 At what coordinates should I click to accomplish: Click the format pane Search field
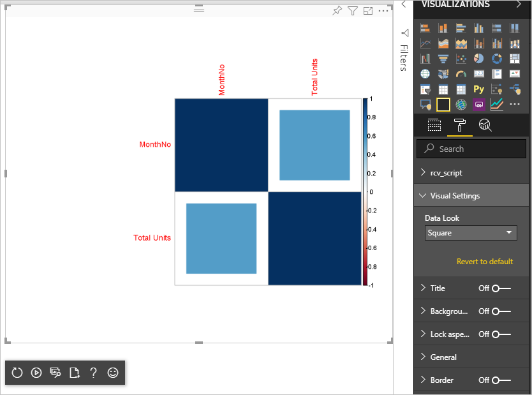471,149
